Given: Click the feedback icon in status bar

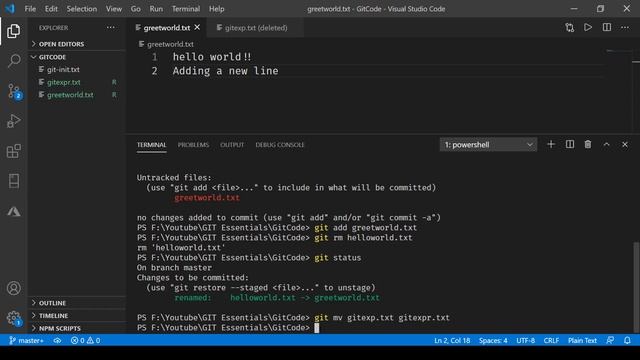Looking at the screenshot, I should 610,340.
